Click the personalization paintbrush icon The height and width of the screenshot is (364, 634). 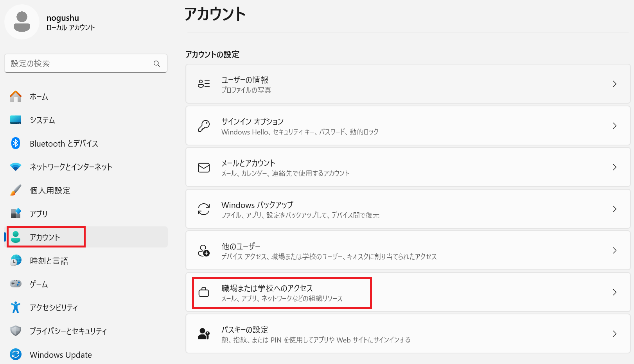pos(16,190)
